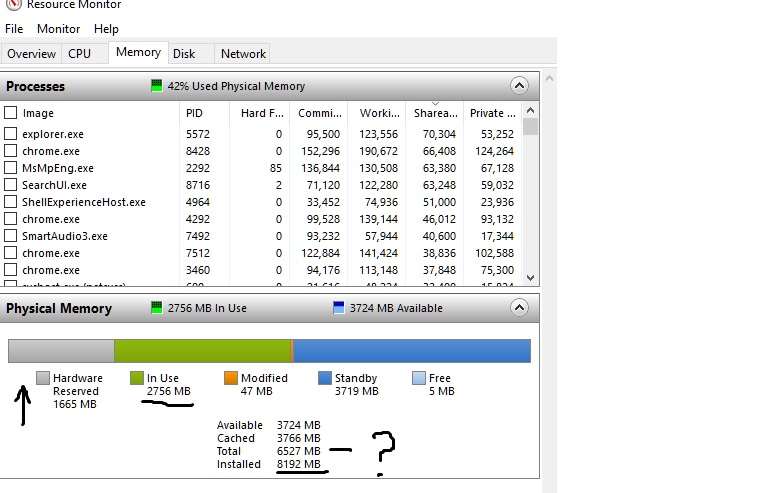Viewport: 768px width, 493px height.
Task: Open the File menu
Action: (14, 29)
